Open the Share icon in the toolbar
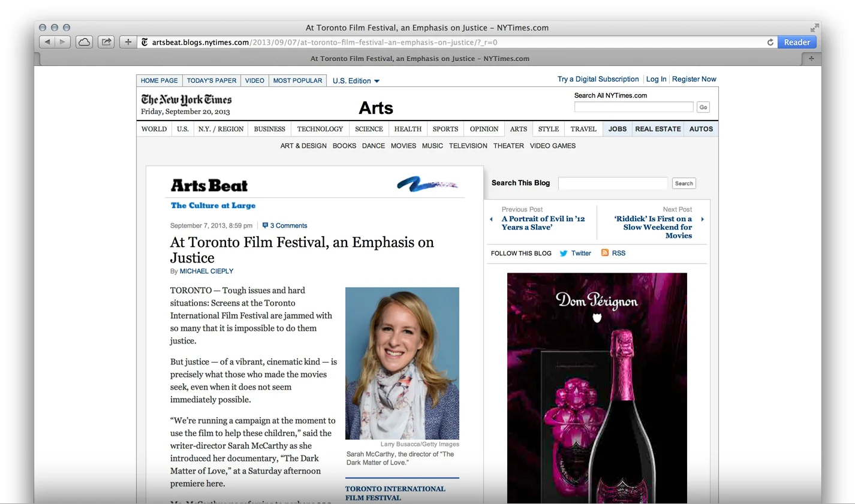Viewport: 855px width, 504px height. click(106, 42)
